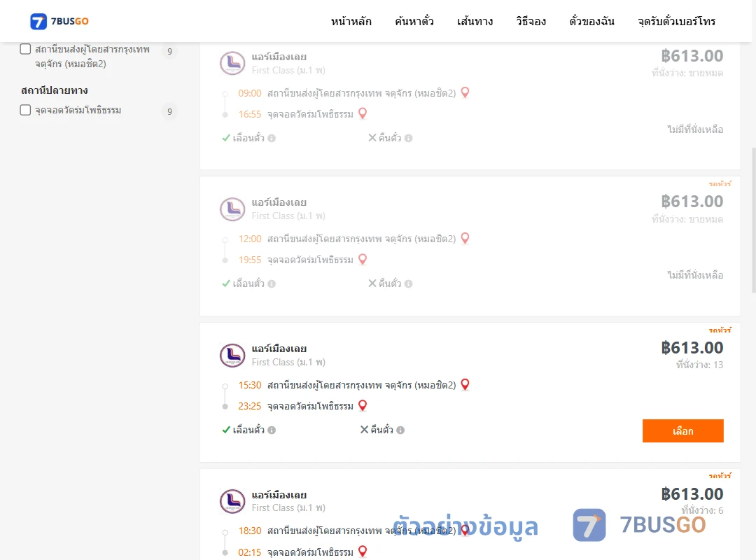Click green checkmark beside เลื่อนตั๋ว on 09:00 trip
The width and height of the screenshot is (756, 560).
click(x=225, y=138)
